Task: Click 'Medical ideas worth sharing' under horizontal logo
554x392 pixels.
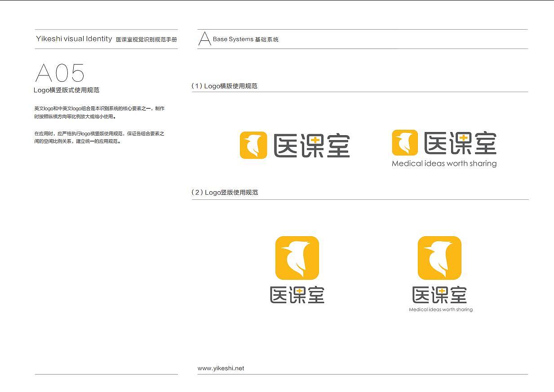Action: coord(444,163)
